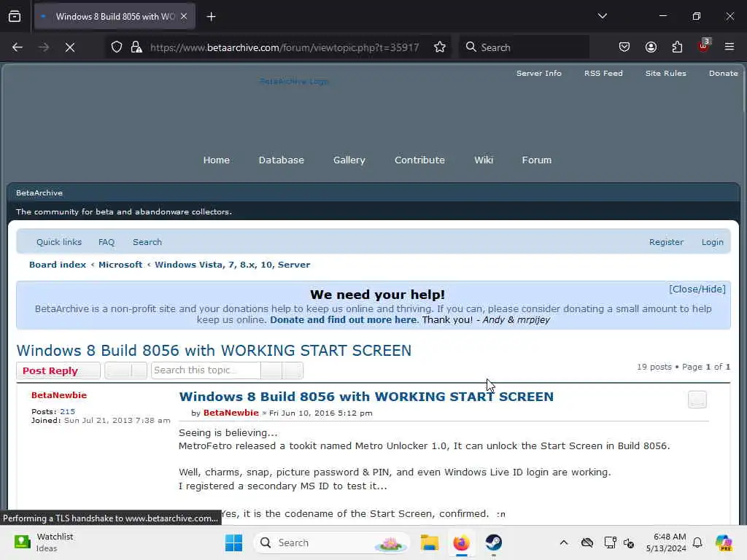This screenshot has height=560, width=747.
Task: Click the Register link
Action: pos(666,242)
